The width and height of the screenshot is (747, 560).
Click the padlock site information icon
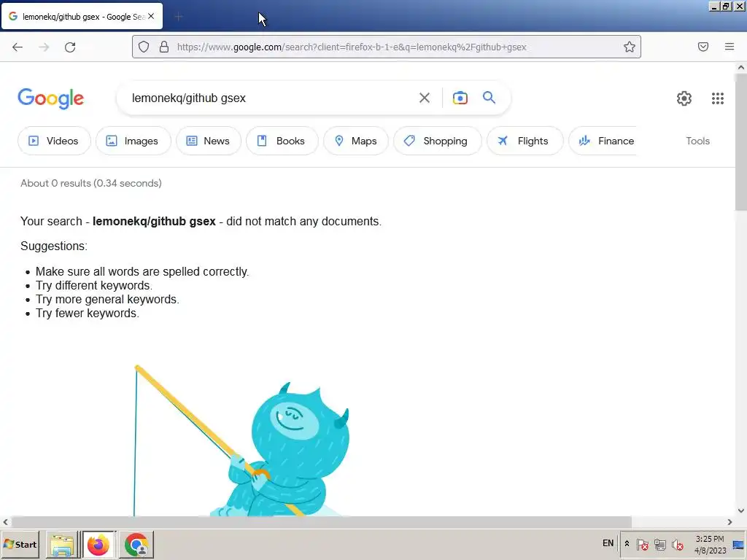[164, 47]
